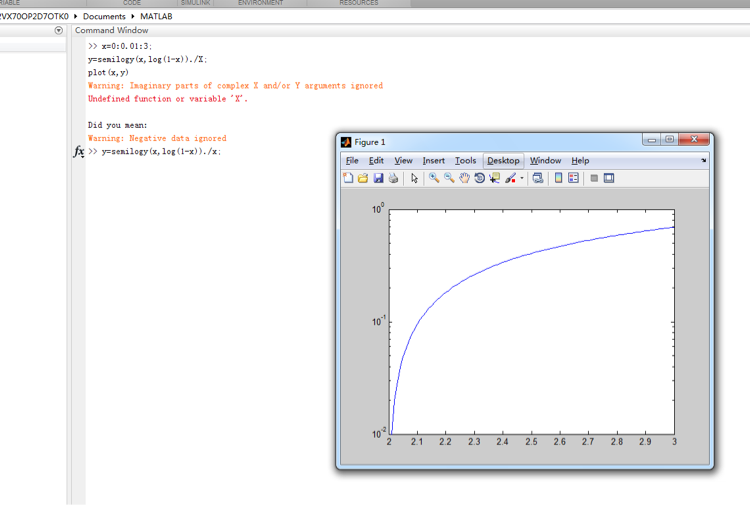Activate the Zoom Out magnifier tool
750x505 pixels.
pos(449,178)
